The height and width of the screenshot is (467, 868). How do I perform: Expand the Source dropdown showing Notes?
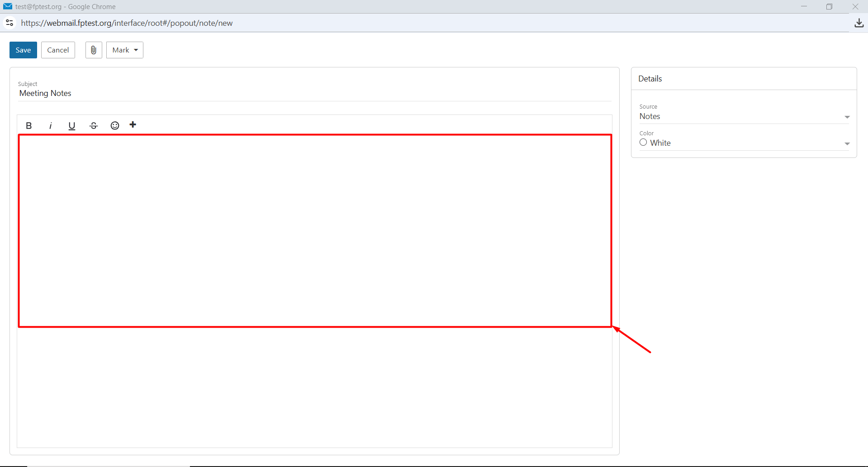click(x=744, y=116)
